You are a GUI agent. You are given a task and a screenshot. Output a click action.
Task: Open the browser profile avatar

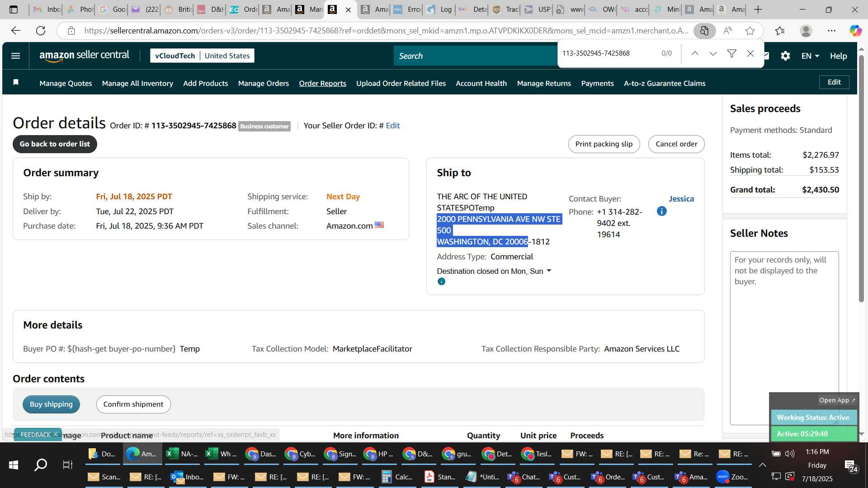click(806, 30)
